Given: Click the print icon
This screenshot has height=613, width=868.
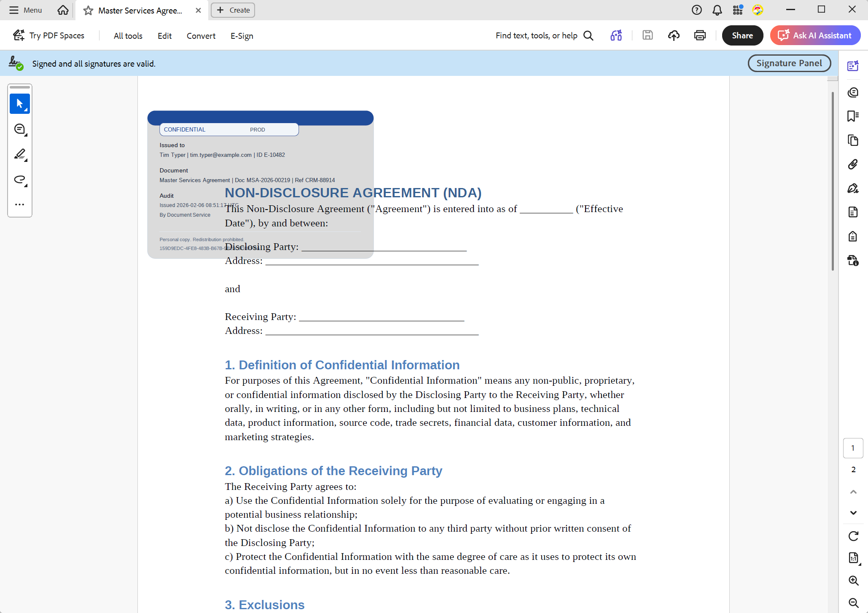Looking at the screenshot, I should pos(700,35).
